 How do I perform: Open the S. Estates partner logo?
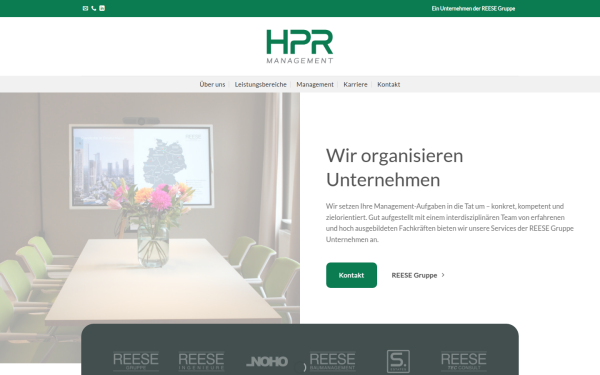[x=398, y=361]
